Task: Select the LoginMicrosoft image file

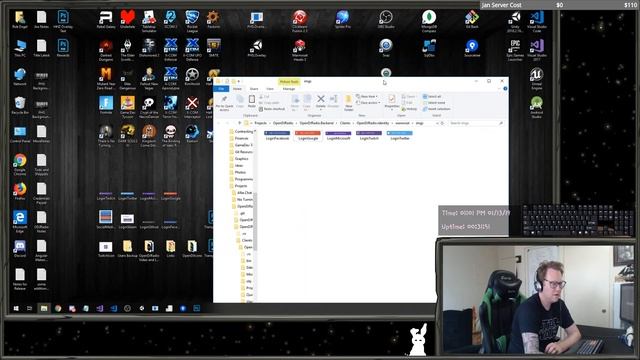Action: point(338,136)
